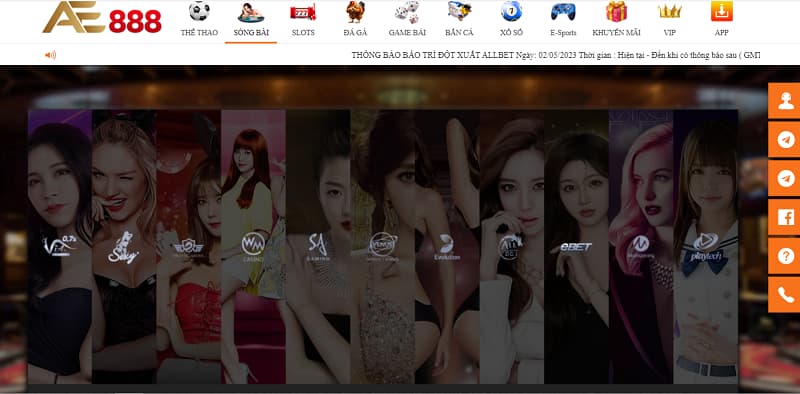Click the first Telegram sidebar icon

(785, 139)
